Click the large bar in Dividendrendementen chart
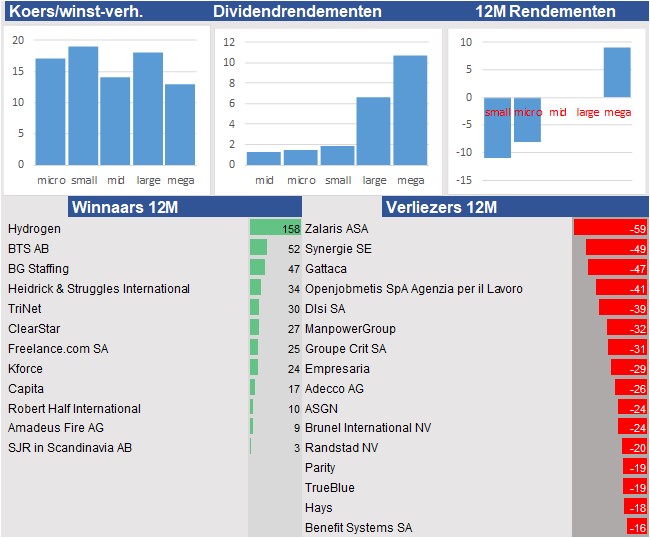 pos(373,131)
